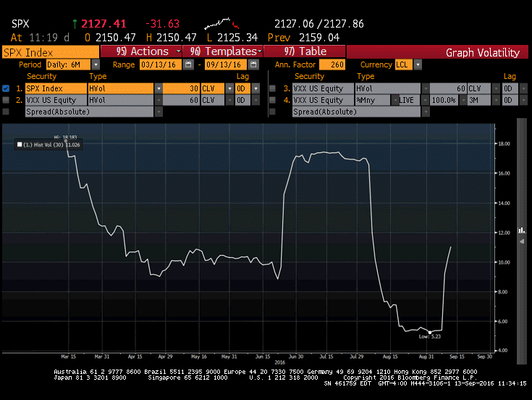Toggle the Hist Vol (30) legend box

(x=20, y=145)
